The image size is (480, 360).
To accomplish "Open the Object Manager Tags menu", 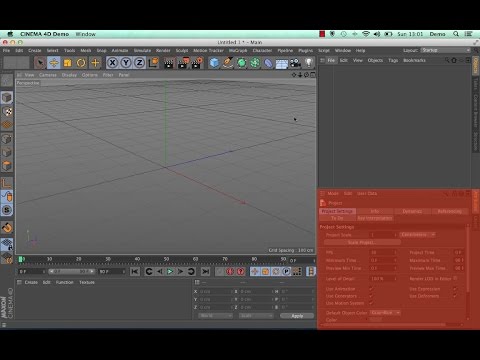I will tap(393, 60).
